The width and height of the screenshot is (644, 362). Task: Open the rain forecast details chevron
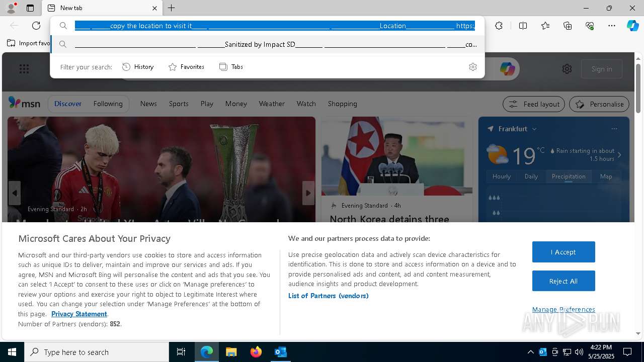click(619, 155)
